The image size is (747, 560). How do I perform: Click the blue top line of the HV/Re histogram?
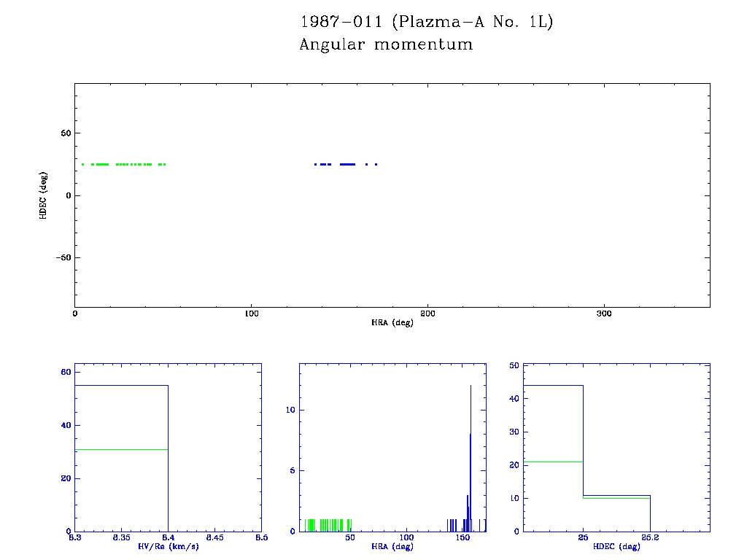coord(121,385)
